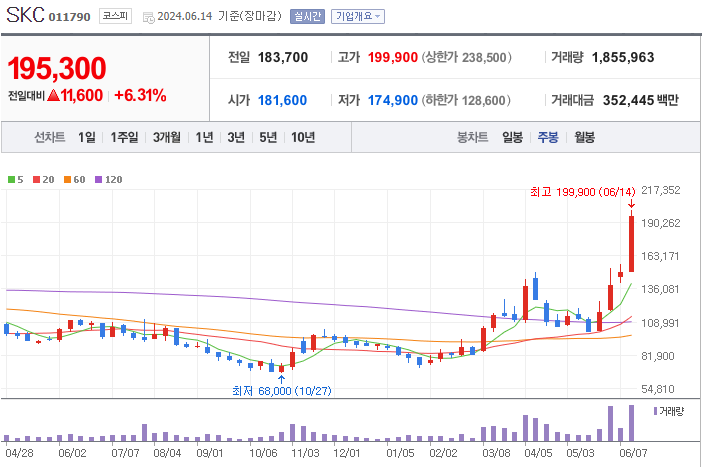Click the 217,352 price axis label
Image resolution: width=702 pixels, height=467 pixels.
click(660, 190)
